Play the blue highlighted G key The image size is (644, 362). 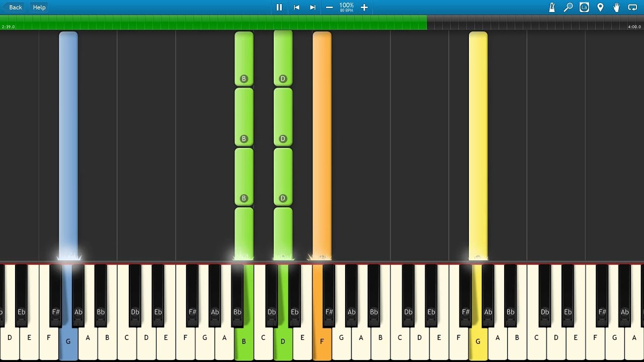click(68, 342)
